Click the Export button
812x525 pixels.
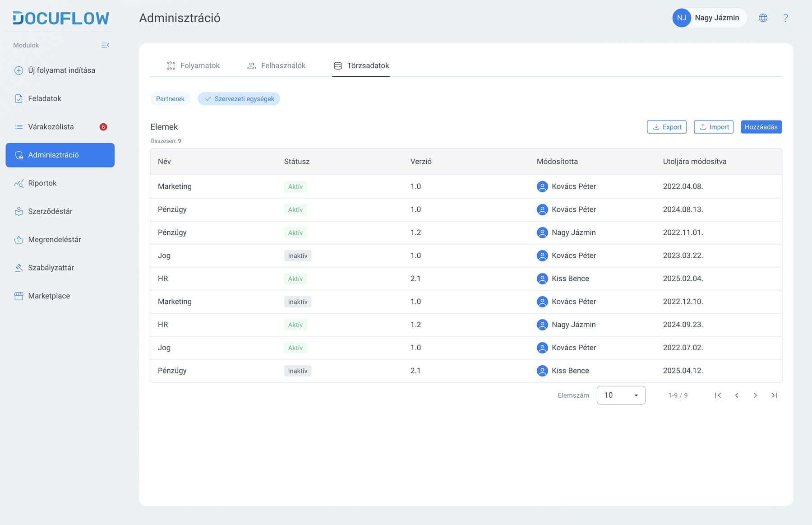666,127
